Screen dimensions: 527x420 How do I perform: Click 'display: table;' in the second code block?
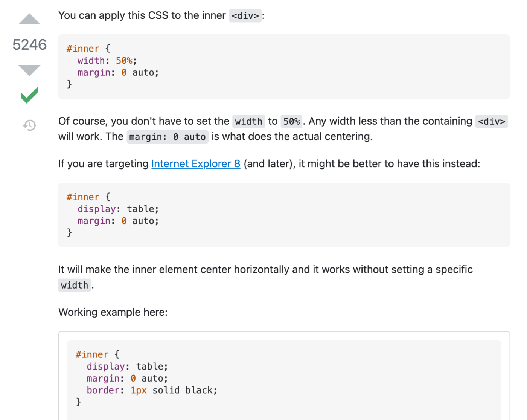(118, 209)
